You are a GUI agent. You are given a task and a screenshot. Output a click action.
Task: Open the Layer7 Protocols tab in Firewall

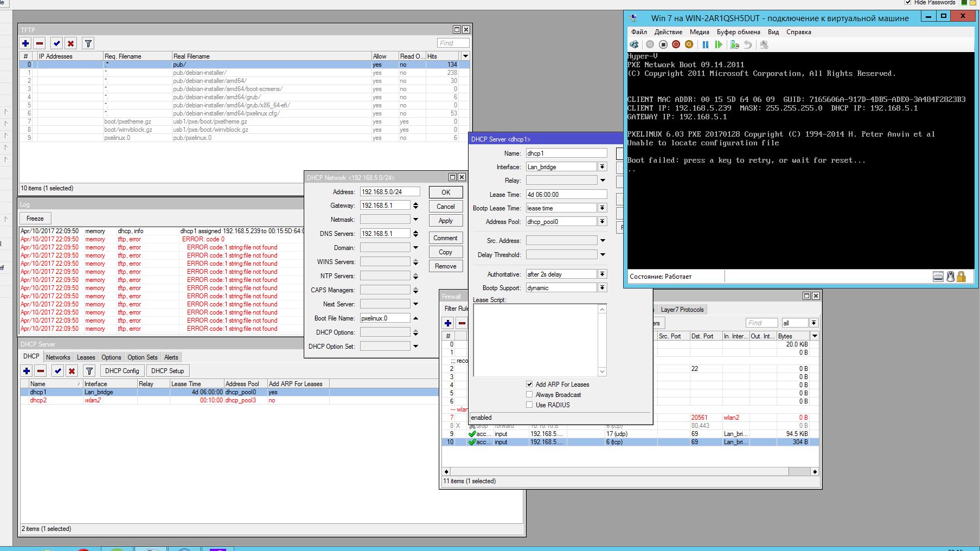[682, 310]
